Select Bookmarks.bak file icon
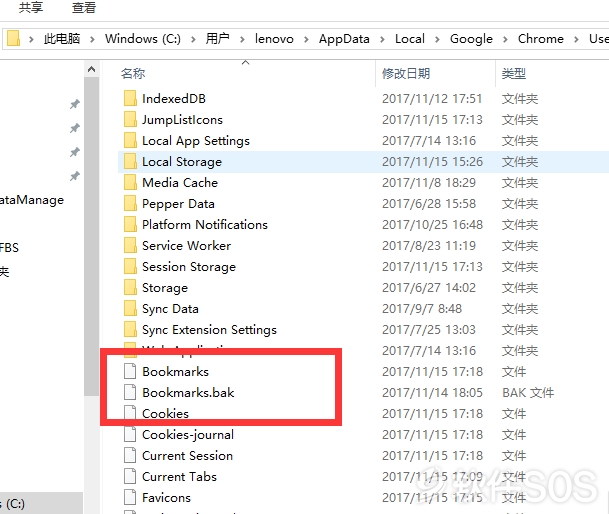The width and height of the screenshot is (609, 514). 130,392
